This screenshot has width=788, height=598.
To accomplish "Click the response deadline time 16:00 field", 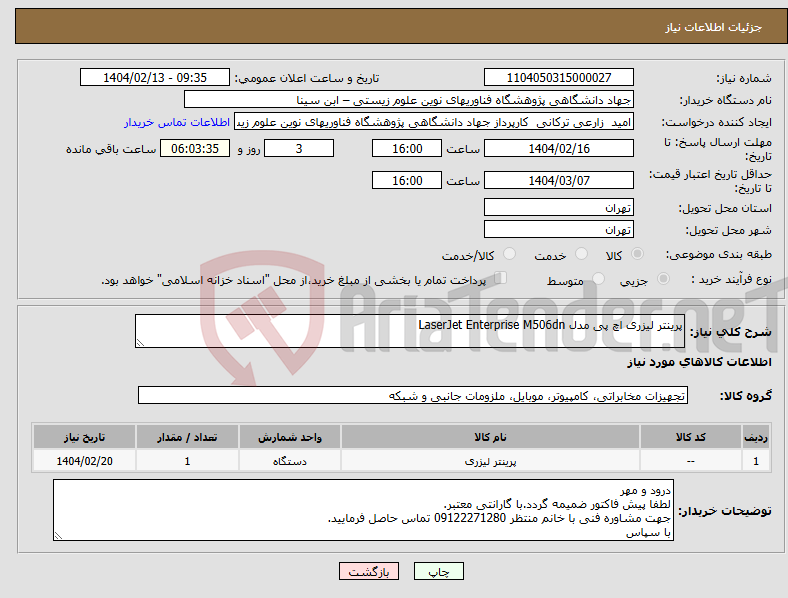I will [407, 149].
